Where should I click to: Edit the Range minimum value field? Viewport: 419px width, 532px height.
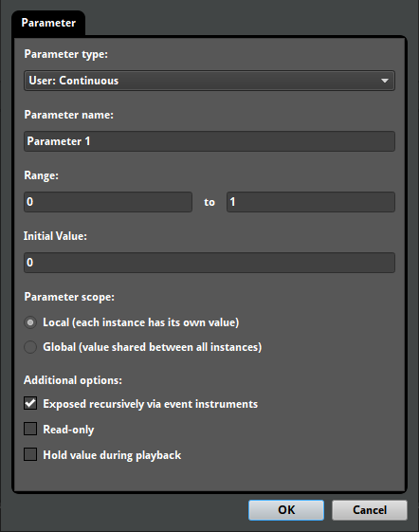(108, 202)
